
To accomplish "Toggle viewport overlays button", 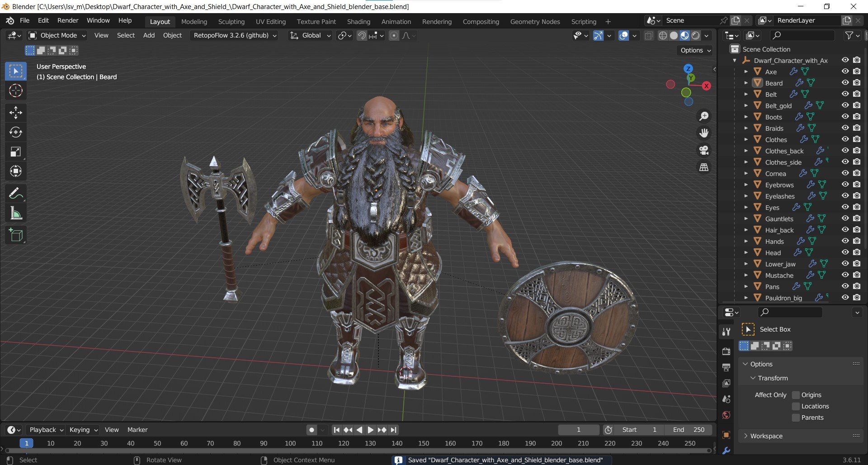I will coord(623,36).
